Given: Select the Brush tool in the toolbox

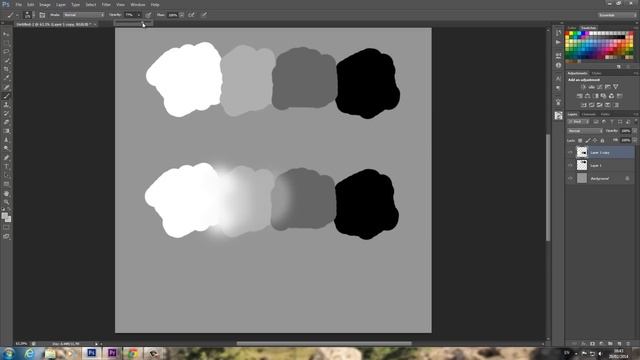Looking at the screenshot, I should point(6,96).
